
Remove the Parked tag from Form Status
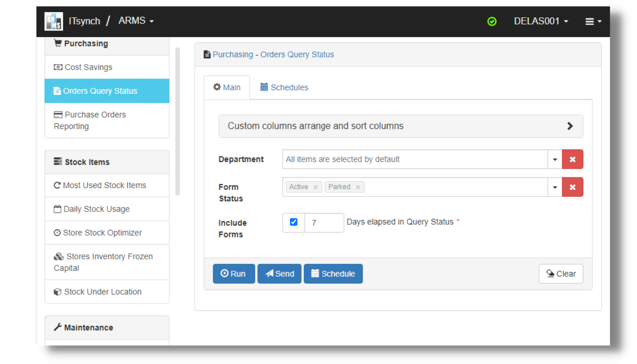click(358, 187)
